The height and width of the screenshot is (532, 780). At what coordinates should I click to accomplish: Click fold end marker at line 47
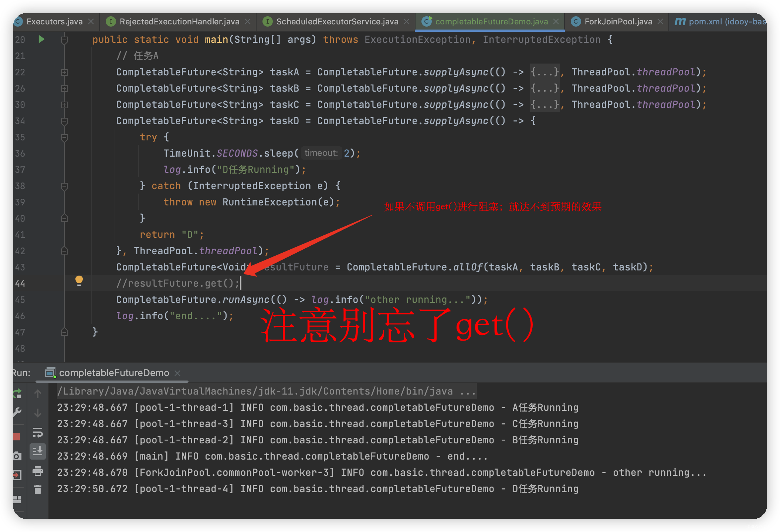64,332
